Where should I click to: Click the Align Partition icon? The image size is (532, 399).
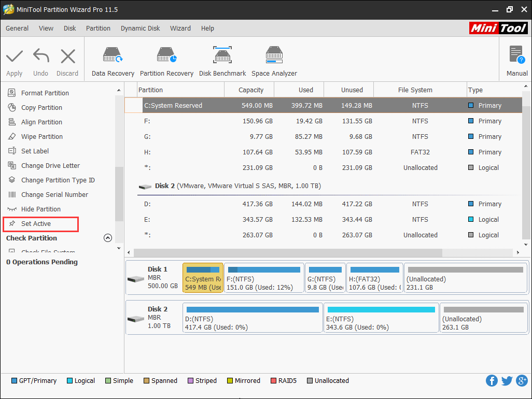coord(12,122)
